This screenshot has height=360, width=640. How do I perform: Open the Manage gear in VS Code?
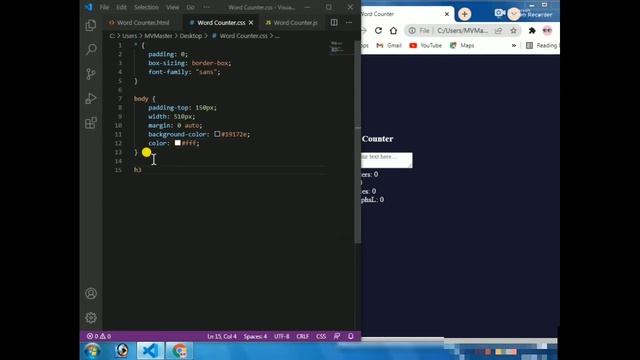(91, 317)
